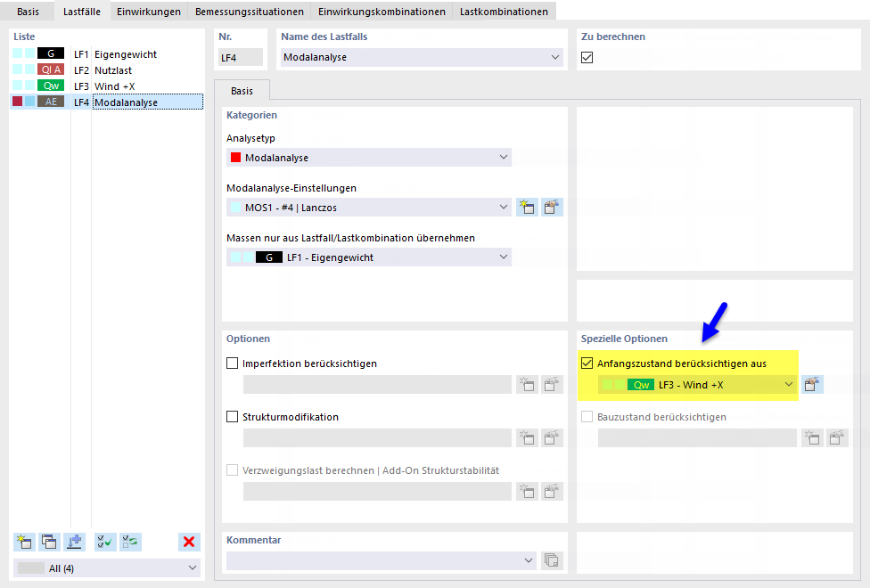The height and width of the screenshot is (588, 870).
Task: Select LF3 Wind +X in list
Action: tap(107, 86)
